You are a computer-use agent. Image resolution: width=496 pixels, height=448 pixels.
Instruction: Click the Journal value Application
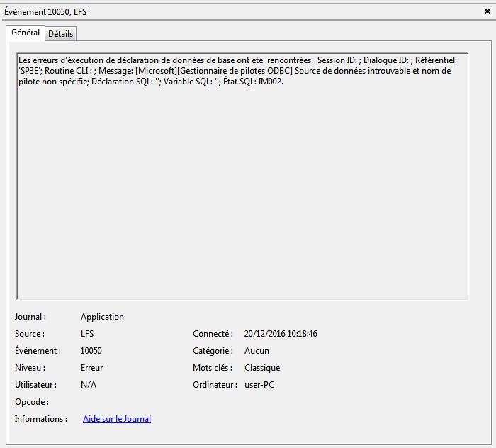pyautogui.click(x=102, y=317)
